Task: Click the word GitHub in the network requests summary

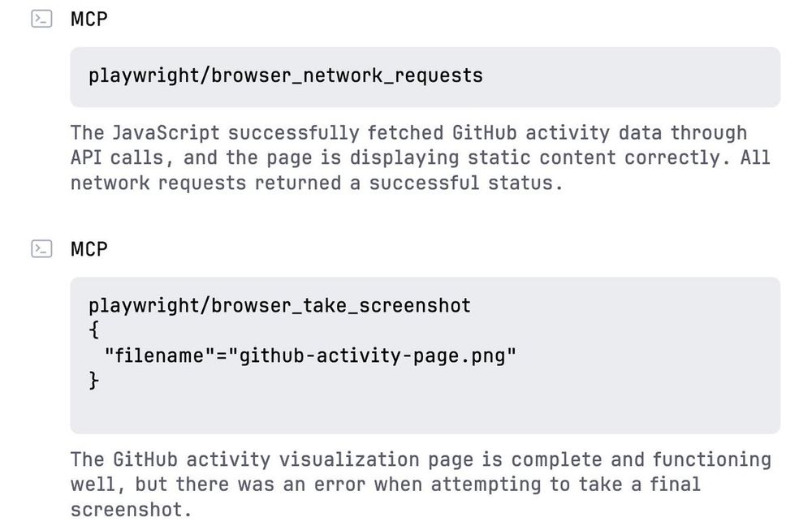Action: pos(484,133)
